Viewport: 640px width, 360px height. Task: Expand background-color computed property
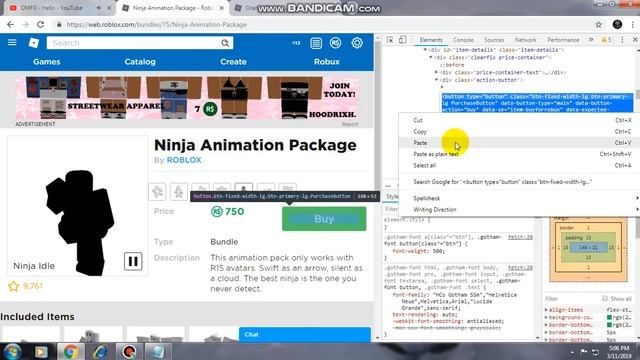pos(546,317)
